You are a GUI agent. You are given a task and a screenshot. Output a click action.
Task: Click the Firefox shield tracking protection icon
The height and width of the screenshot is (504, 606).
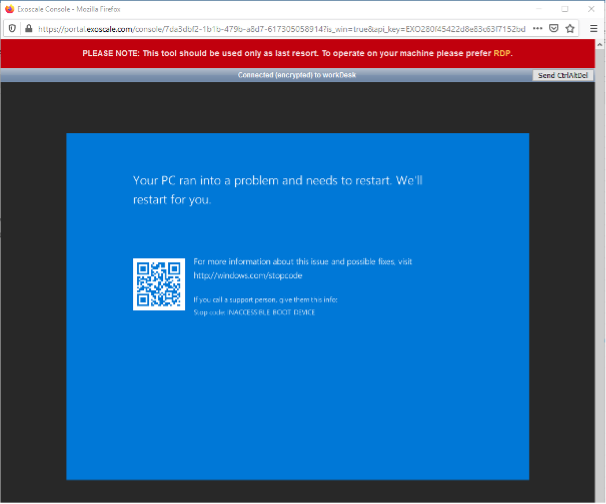tap(12, 28)
